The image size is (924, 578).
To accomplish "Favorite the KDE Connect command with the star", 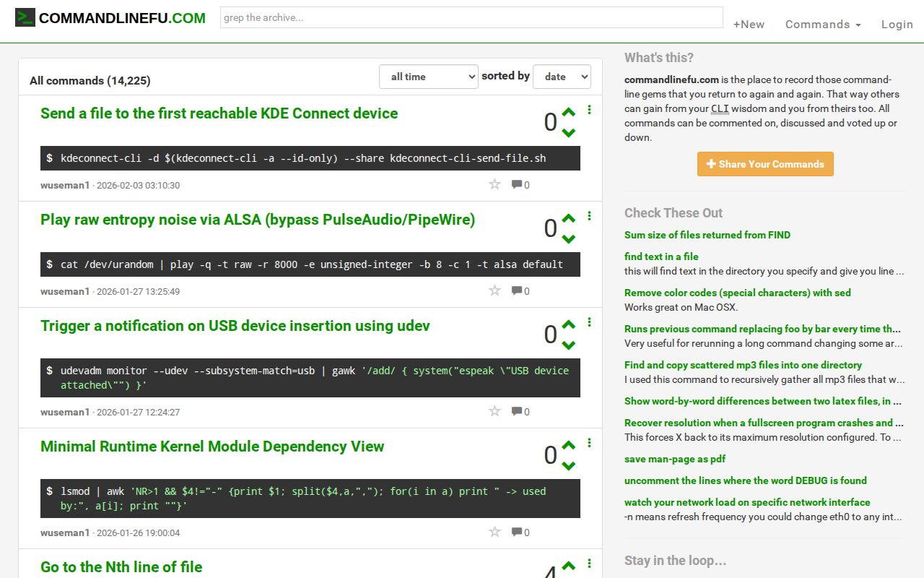I will (494, 184).
